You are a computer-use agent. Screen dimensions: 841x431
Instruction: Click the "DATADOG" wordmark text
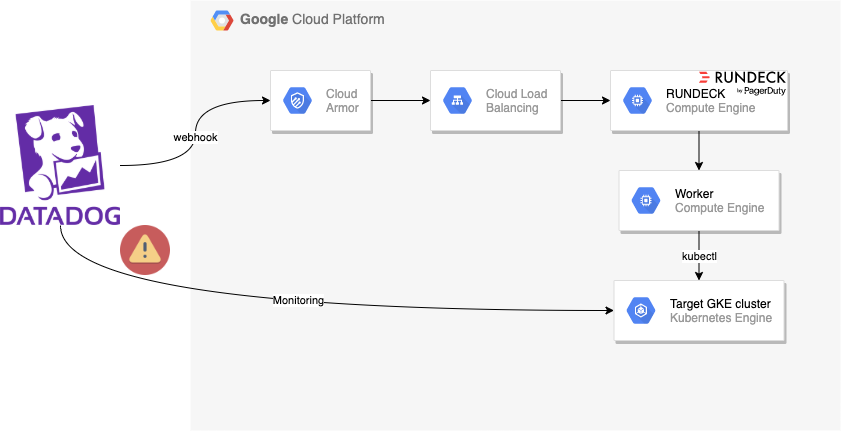coord(60,216)
